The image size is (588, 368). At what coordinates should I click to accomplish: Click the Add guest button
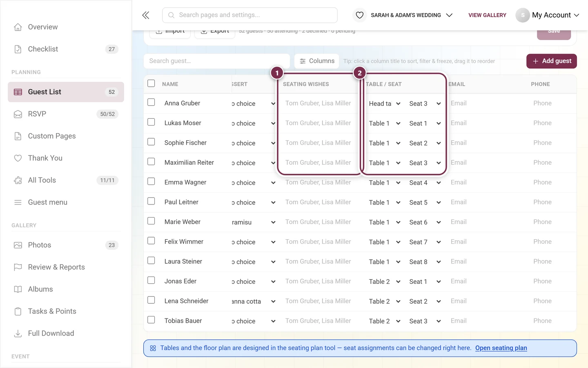(x=552, y=61)
